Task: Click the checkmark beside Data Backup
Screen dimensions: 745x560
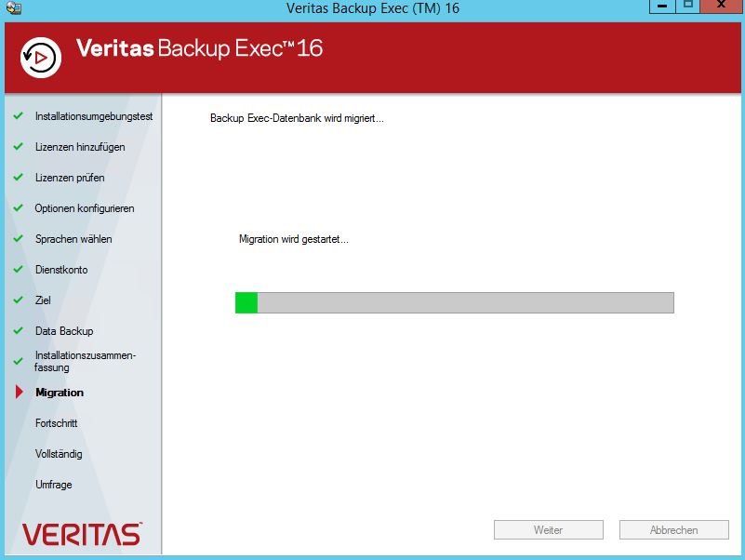Action: [x=18, y=330]
